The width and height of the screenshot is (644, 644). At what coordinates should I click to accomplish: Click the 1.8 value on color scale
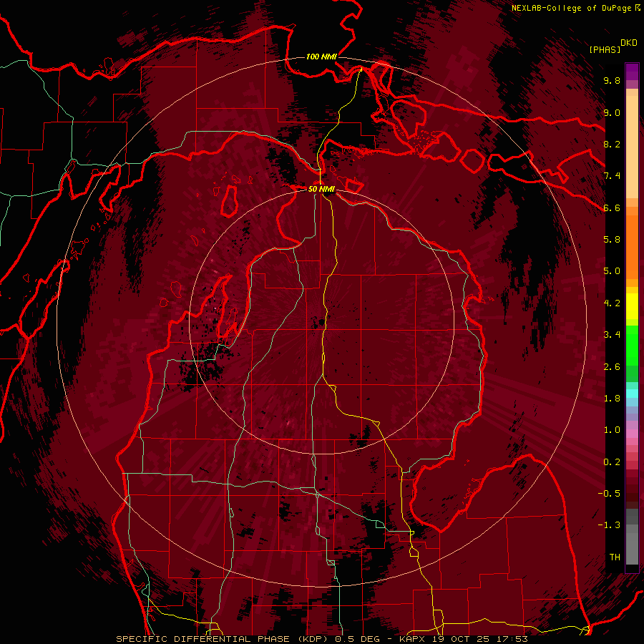[x=612, y=399]
